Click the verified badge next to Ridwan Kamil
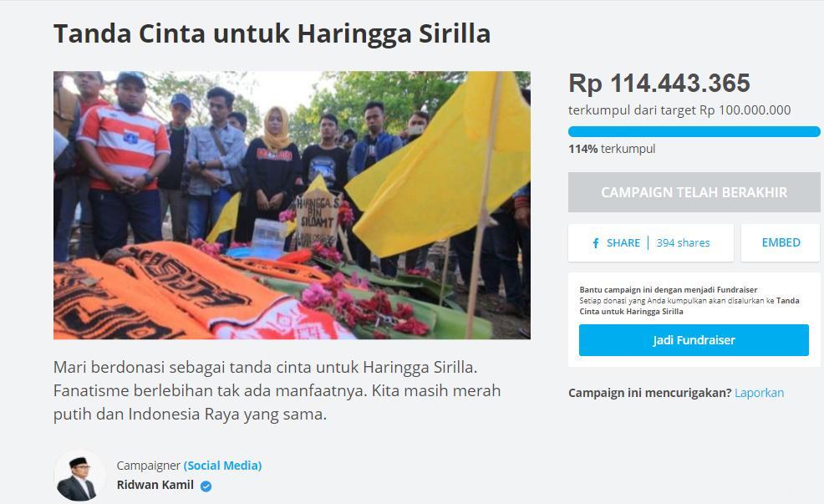 (206, 486)
